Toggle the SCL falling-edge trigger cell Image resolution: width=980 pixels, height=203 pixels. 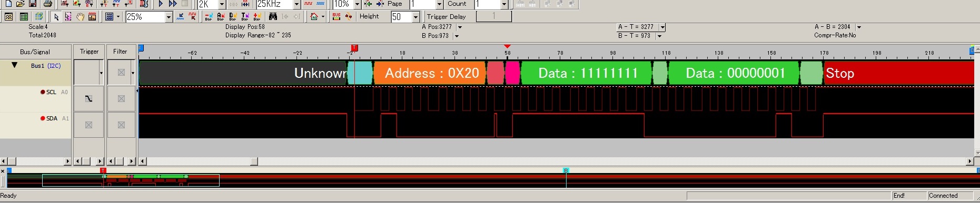(x=88, y=99)
